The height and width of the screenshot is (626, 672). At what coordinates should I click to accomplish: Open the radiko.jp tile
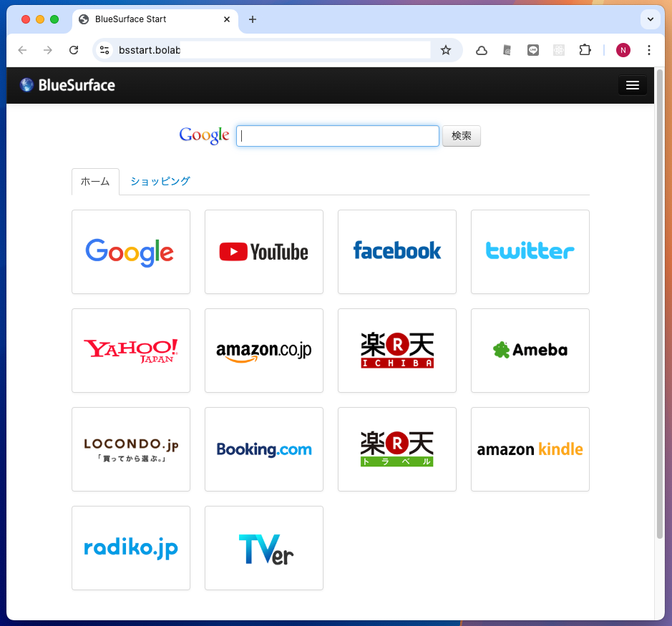coord(131,548)
